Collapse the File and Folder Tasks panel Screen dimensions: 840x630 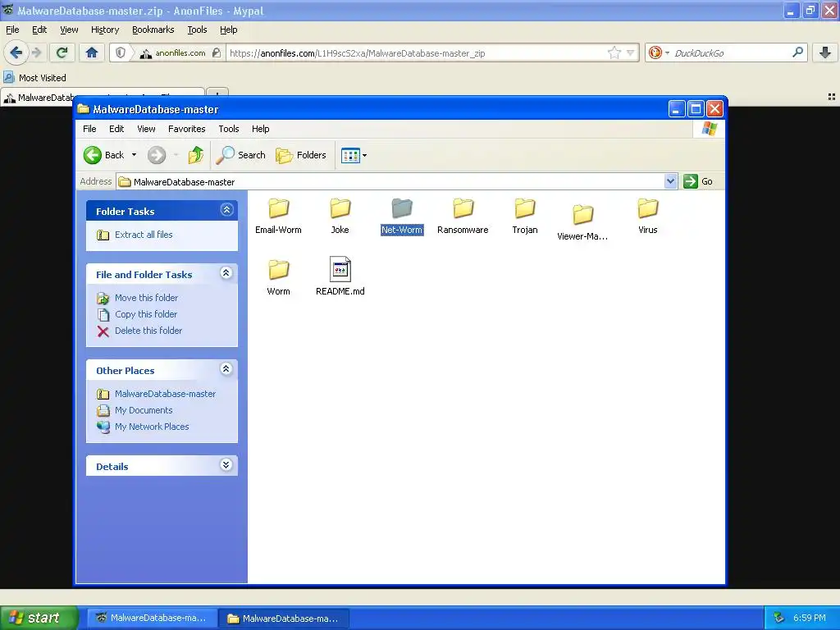[226, 273]
